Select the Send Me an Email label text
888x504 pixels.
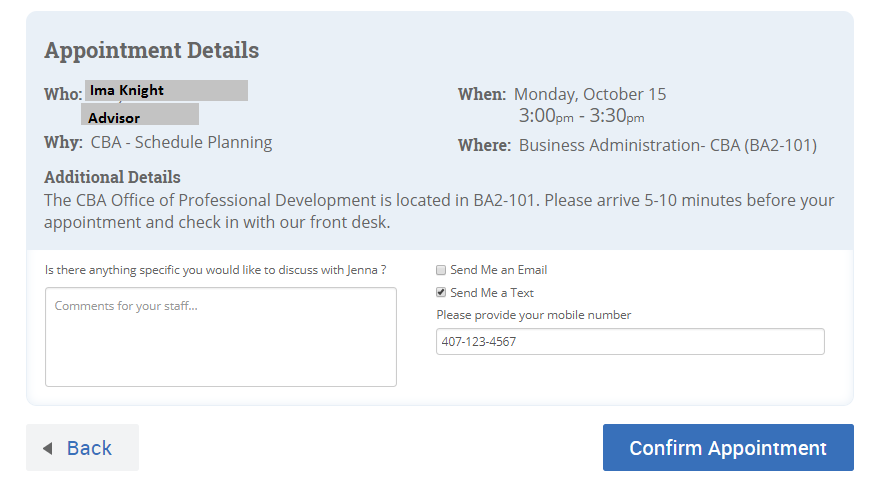tap(498, 270)
